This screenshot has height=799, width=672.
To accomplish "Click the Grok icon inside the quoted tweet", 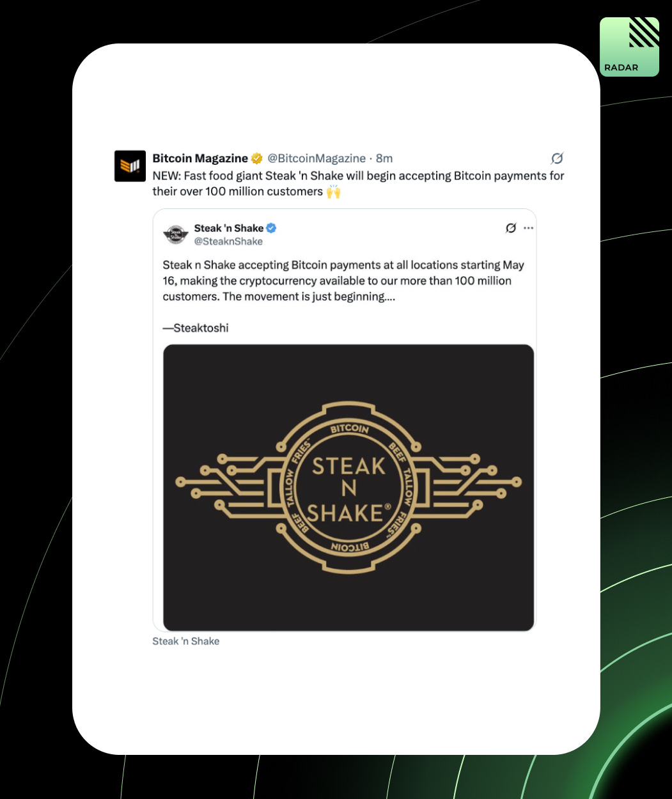I will [x=510, y=228].
